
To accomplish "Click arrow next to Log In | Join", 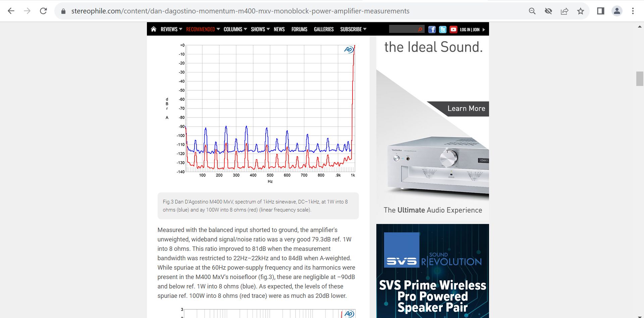I will tap(484, 30).
